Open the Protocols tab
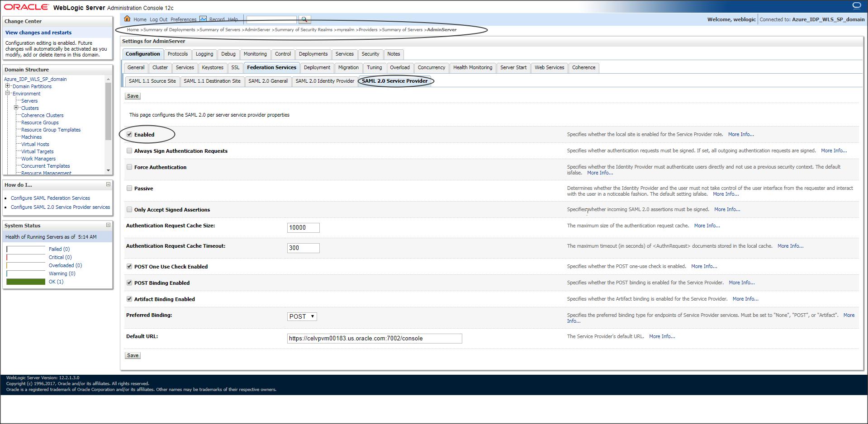Image resolution: width=868 pixels, height=424 pixels. (x=178, y=54)
